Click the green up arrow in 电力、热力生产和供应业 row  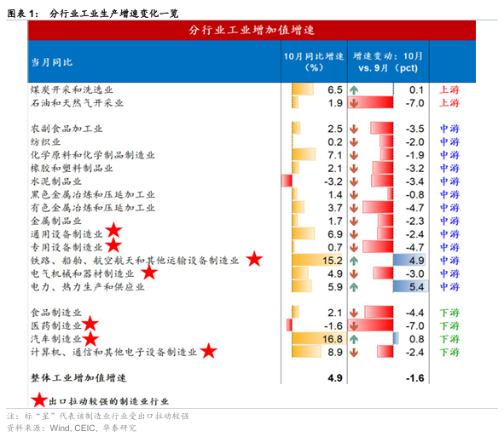tap(354, 287)
